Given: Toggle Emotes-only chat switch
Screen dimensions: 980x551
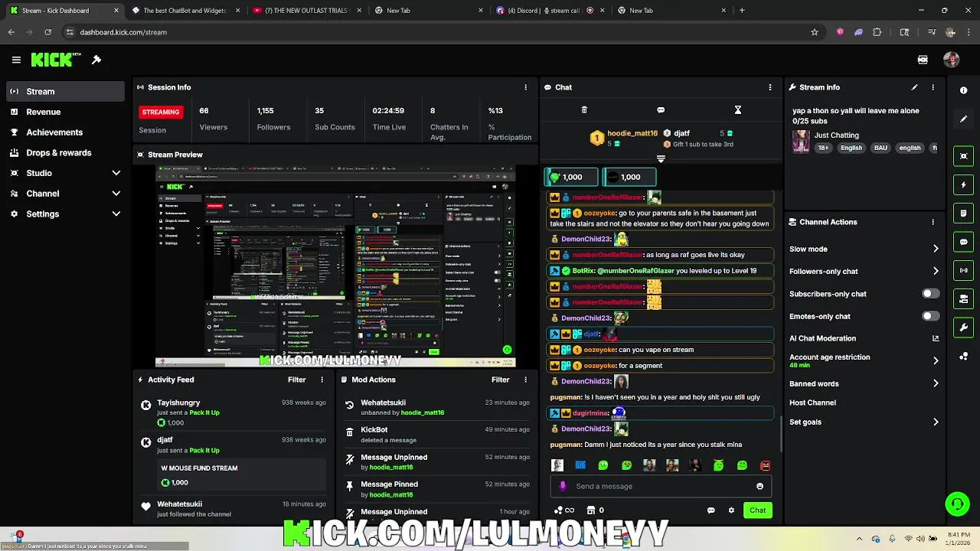Looking at the screenshot, I should [x=930, y=316].
